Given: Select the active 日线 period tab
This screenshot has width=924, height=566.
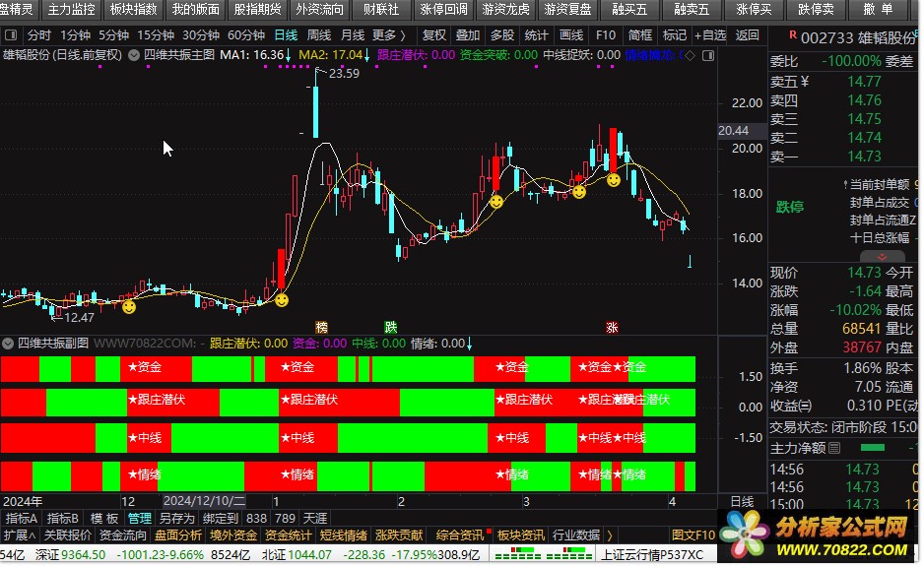Looking at the screenshot, I should pos(286,35).
